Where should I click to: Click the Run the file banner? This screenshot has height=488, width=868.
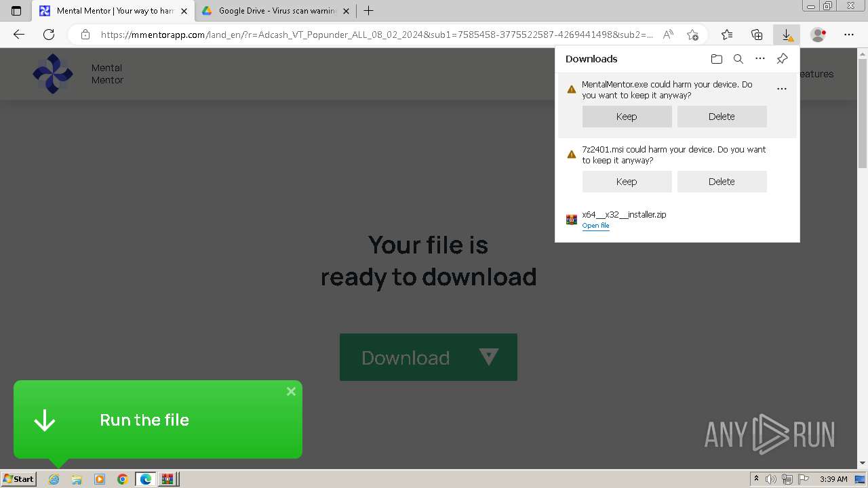tap(158, 420)
